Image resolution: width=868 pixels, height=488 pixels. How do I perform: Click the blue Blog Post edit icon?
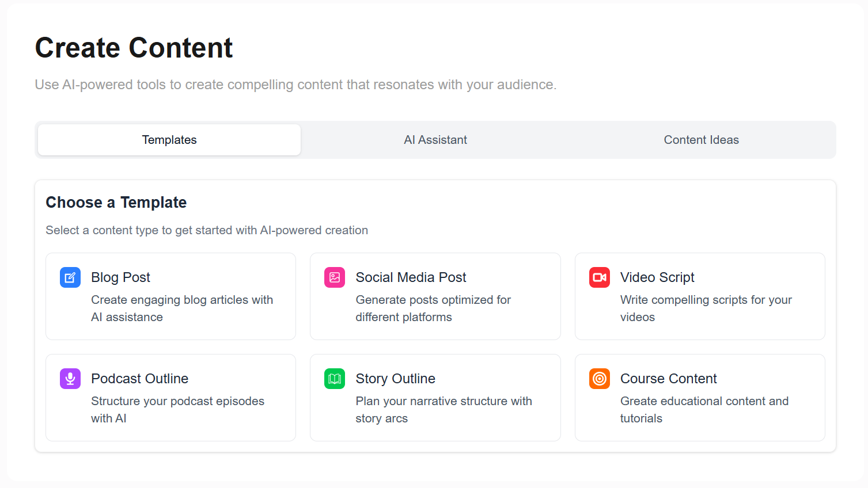click(70, 277)
